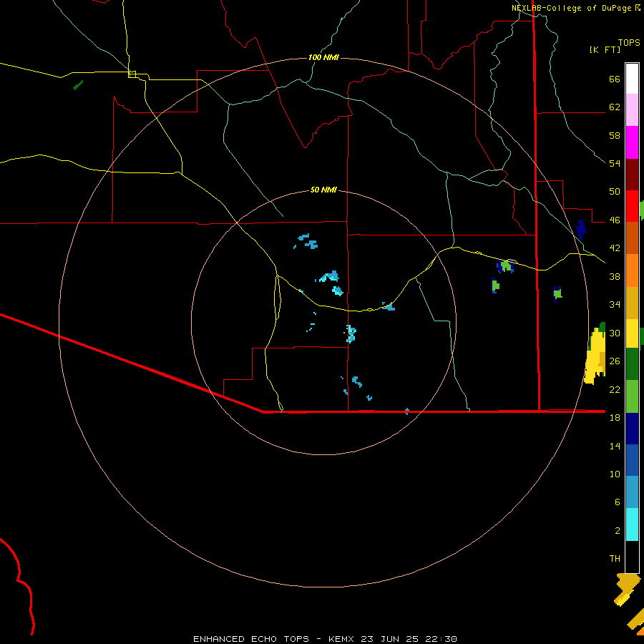Viewport: 644px width, 644px height.
Task: Click the "22:30" timestamp in footer
Action: [x=441, y=639]
